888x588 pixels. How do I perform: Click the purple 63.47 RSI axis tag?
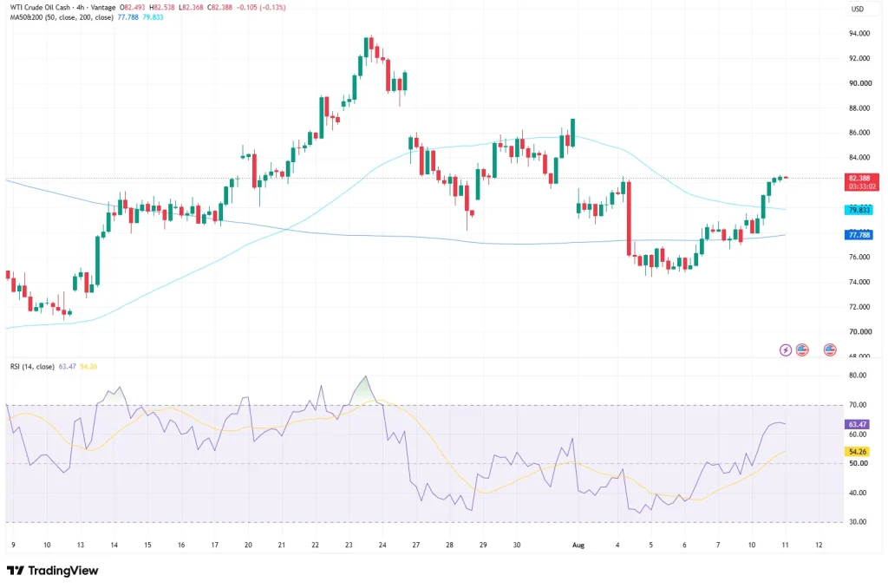click(858, 424)
